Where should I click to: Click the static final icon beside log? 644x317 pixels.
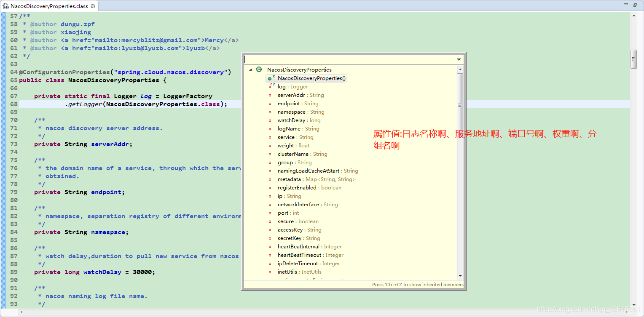coord(271,86)
